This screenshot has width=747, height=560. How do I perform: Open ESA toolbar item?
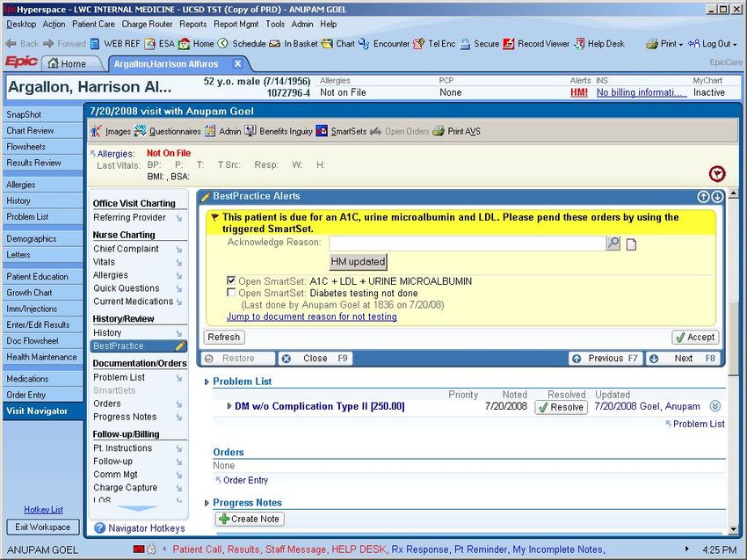pyautogui.click(x=160, y=44)
